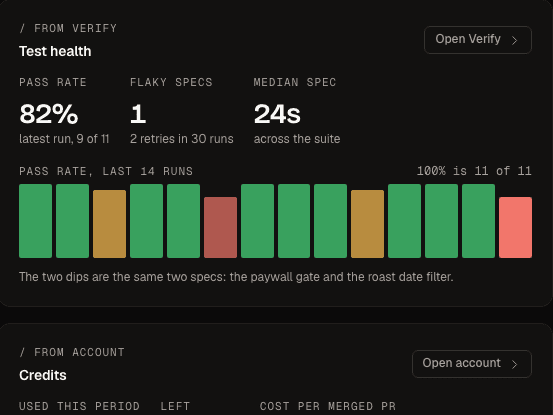Select the fourth pass rate bar
The height and width of the screenshot is (415, 553).
pos(146,221)
